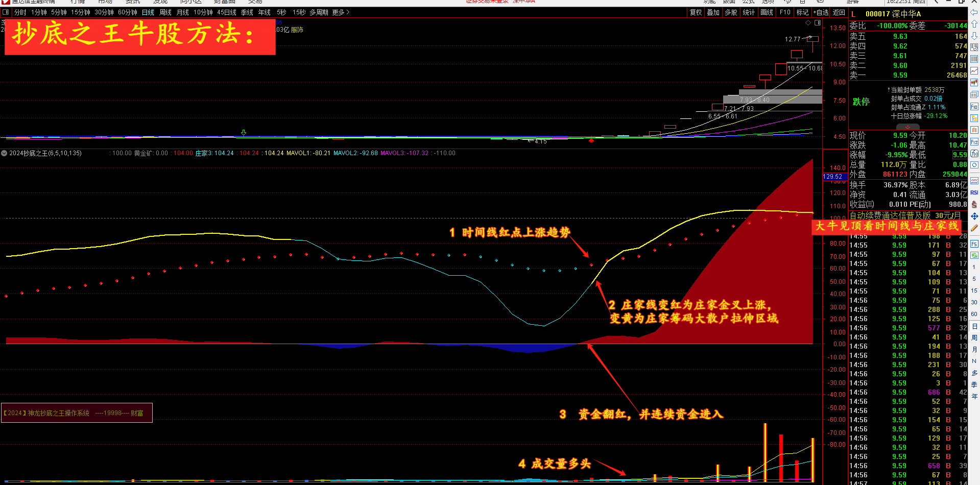Open the f(x) formula sidebar icon
The width and height of the screenshot is (980, 485).
(974, 154)
